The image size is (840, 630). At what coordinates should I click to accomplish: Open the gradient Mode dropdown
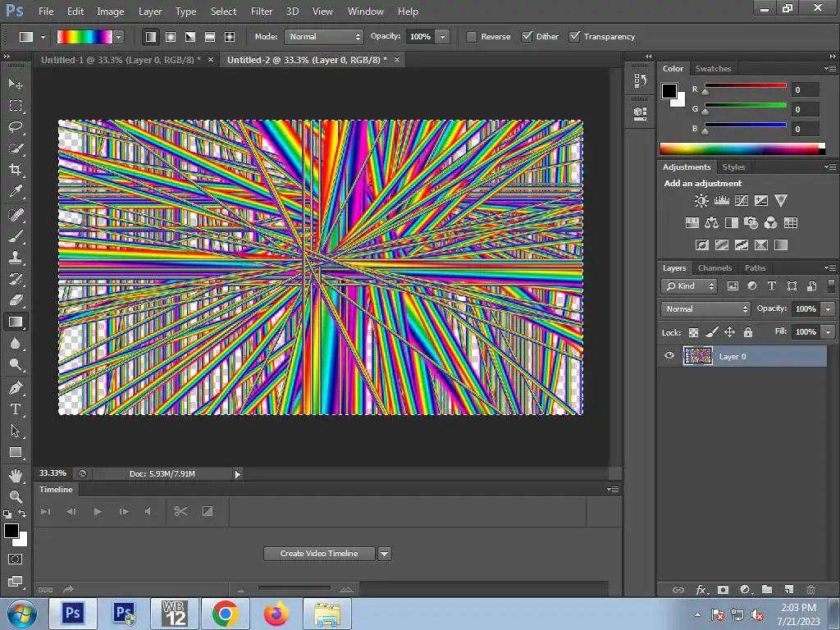(323, 36)
